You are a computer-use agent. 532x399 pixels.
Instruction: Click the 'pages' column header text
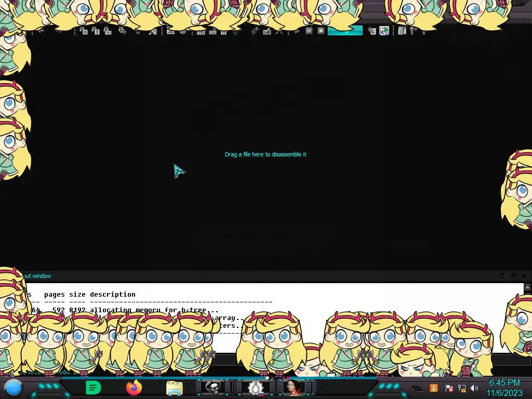coord(54,294)
